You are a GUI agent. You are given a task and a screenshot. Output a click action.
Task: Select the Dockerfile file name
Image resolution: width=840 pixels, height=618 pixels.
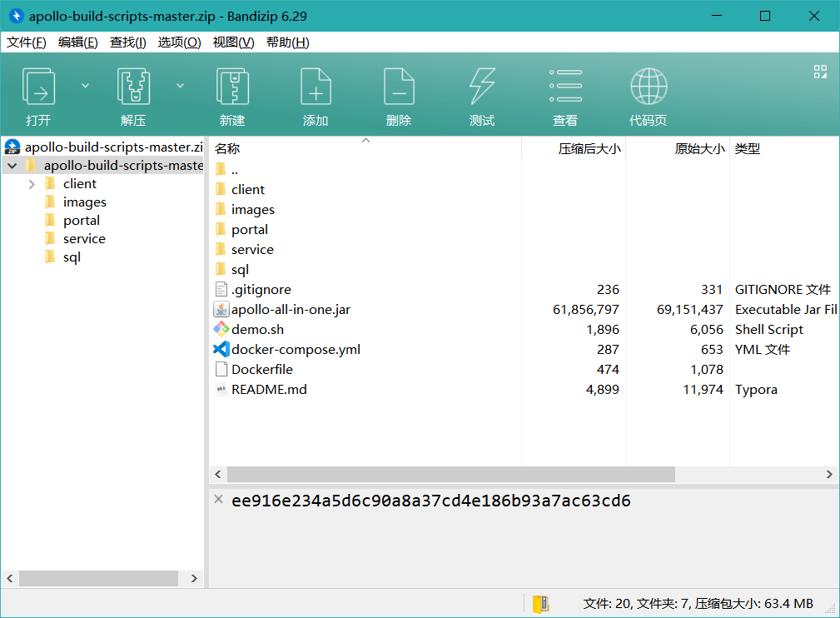(x=262, y=370)
